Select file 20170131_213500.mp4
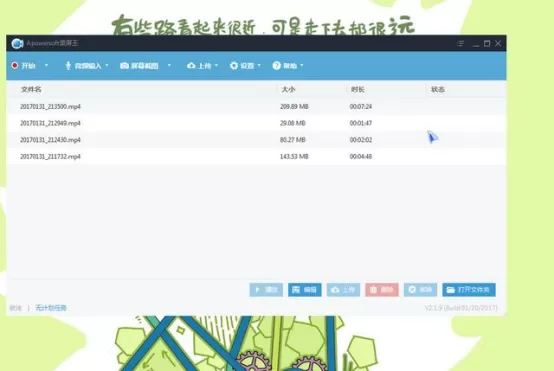Viewport: 554px width, 371px height. (50, 106)
